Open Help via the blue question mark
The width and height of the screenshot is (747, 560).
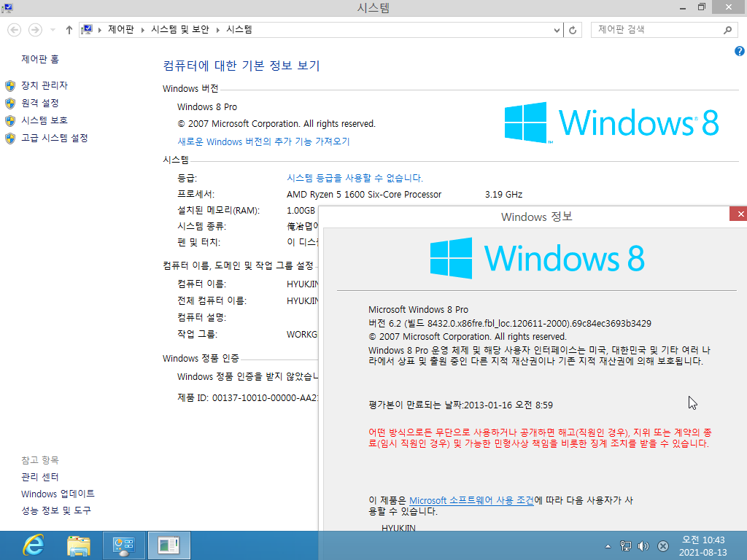740,51
